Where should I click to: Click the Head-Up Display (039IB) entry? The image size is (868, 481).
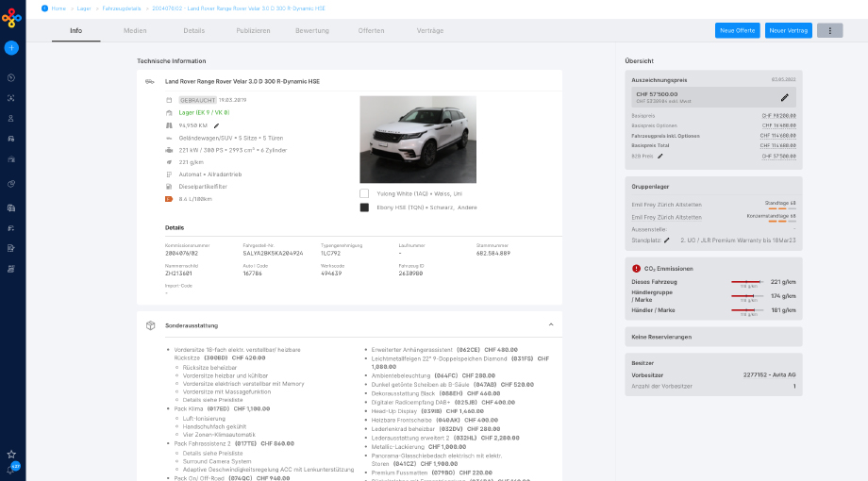427,411
